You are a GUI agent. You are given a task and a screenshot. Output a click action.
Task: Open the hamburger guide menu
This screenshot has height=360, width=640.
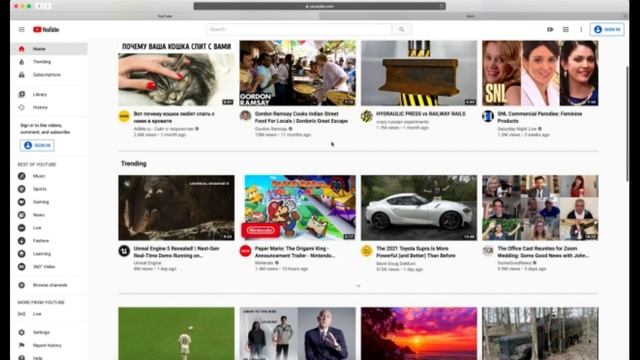22,29
